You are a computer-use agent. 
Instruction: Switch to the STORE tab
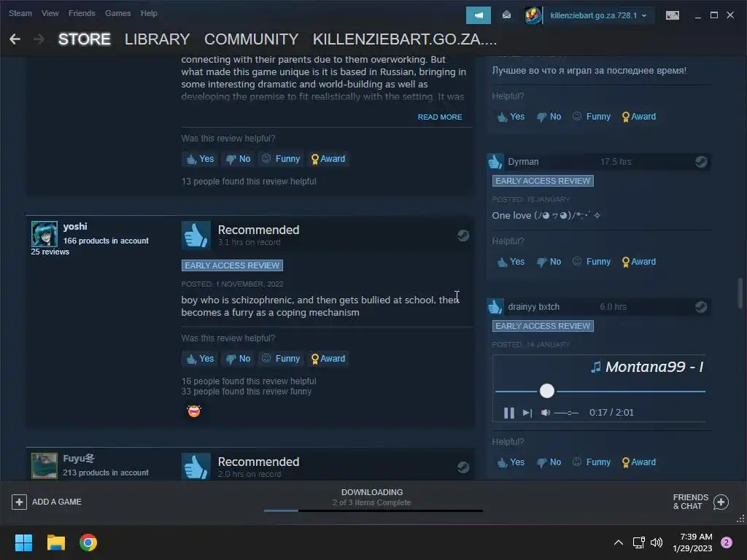85,39
